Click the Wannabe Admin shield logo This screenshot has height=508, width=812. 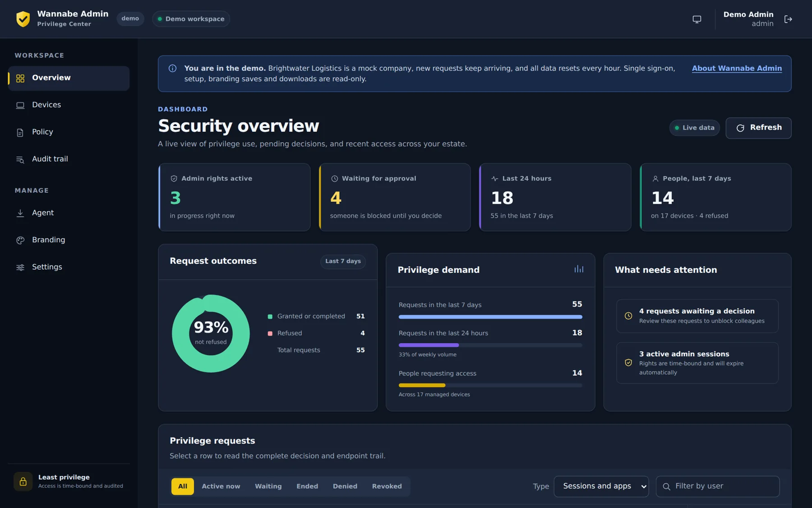pyautogui.click(x=23, y=19)
